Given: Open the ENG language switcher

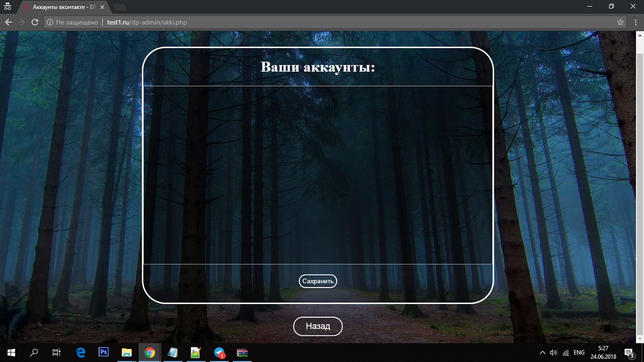Looking at the screenshot, I should click(579, 352).
